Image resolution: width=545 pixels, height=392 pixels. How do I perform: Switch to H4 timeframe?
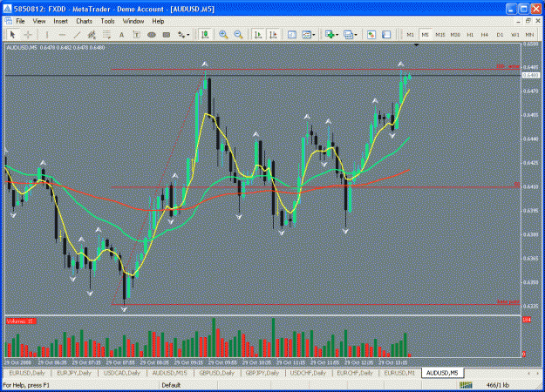pos(485,35)
